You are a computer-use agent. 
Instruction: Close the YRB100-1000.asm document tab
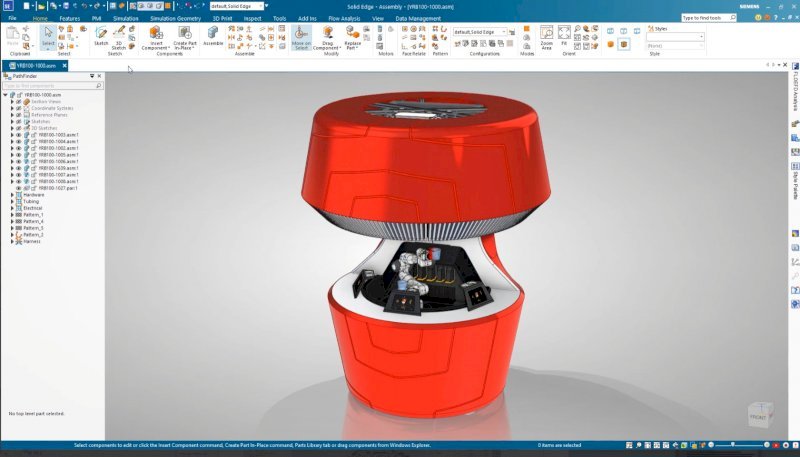[x=64, y=65]
